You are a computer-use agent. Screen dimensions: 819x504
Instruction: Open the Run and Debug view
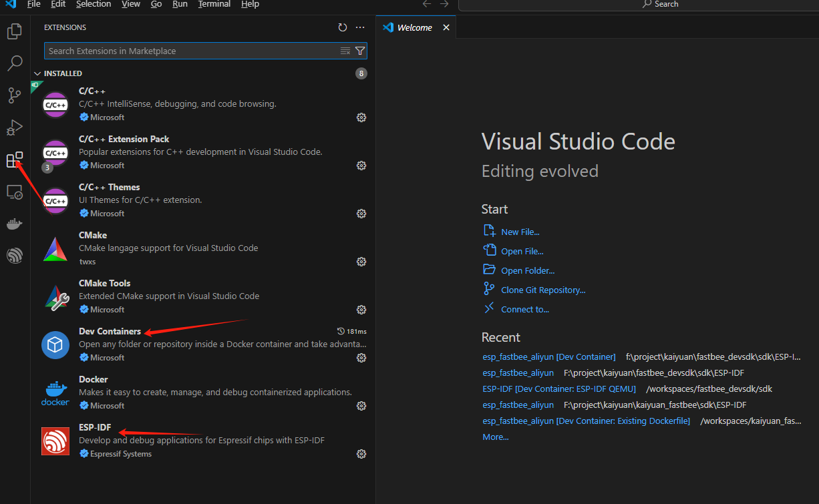[15, 128]
